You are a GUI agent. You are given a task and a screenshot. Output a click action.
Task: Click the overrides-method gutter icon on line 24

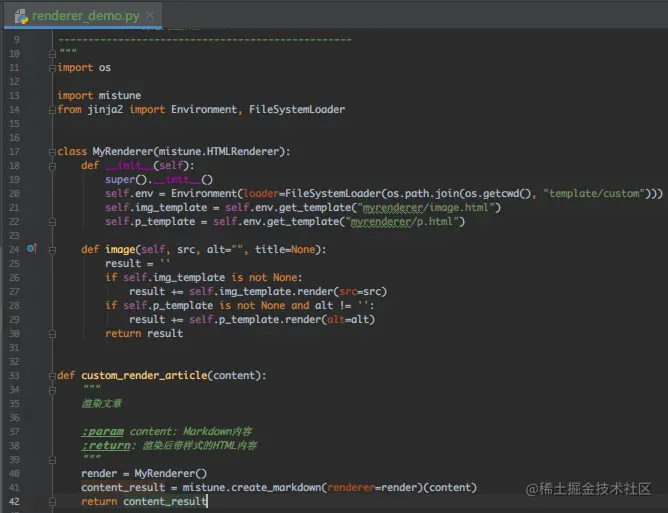click(x=32, y=248)
